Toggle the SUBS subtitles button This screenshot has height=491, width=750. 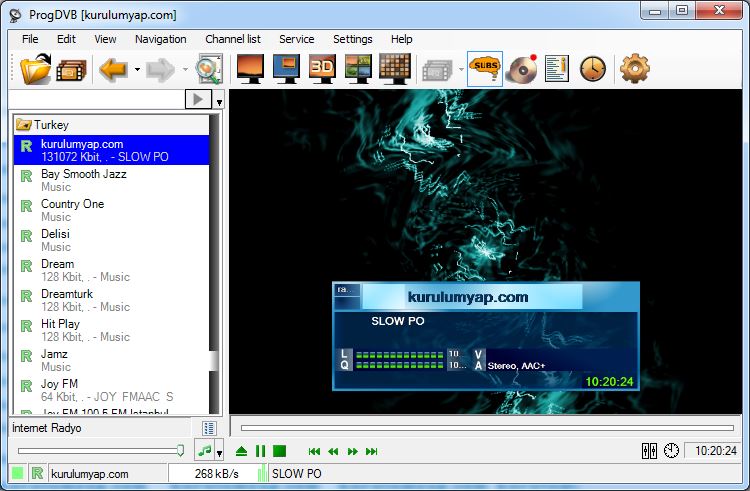(x=485, y=69)
